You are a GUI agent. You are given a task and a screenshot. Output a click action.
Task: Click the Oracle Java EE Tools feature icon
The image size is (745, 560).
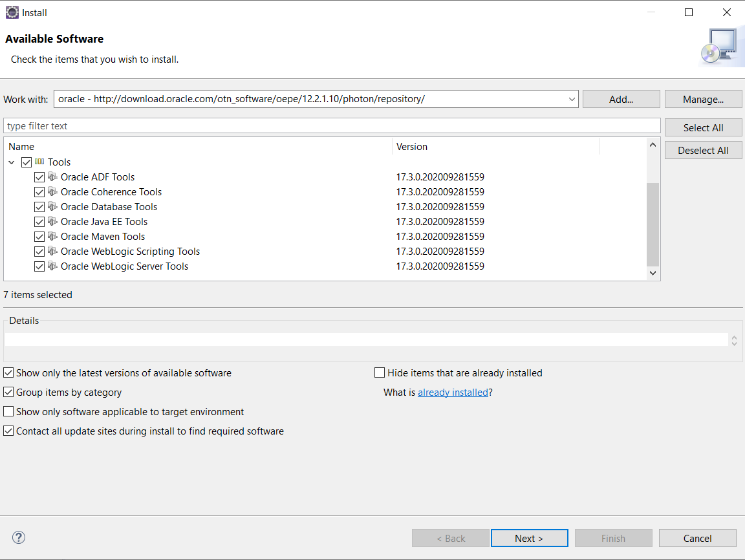click(x=53, y=221)
